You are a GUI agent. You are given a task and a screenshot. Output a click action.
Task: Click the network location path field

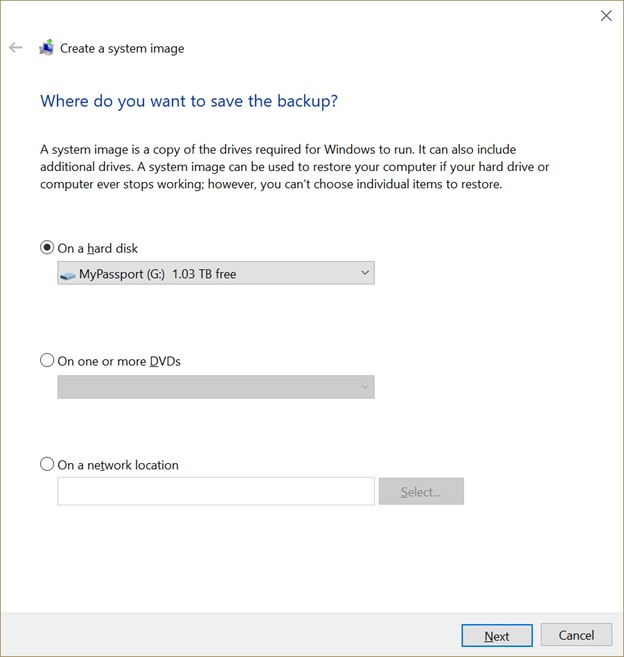tap(216, 491)
